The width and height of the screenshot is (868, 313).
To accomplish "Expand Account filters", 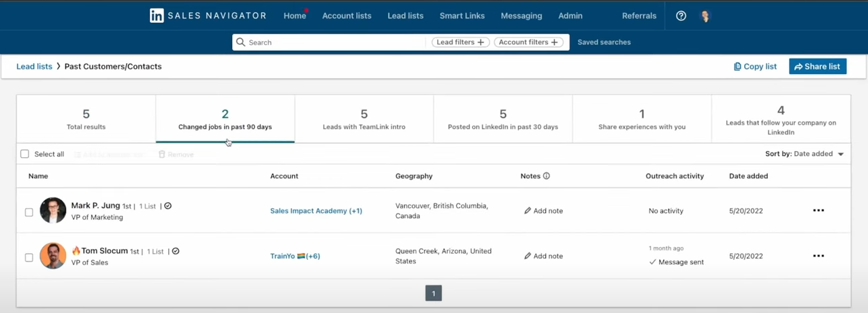I will [x=528, y=42].
